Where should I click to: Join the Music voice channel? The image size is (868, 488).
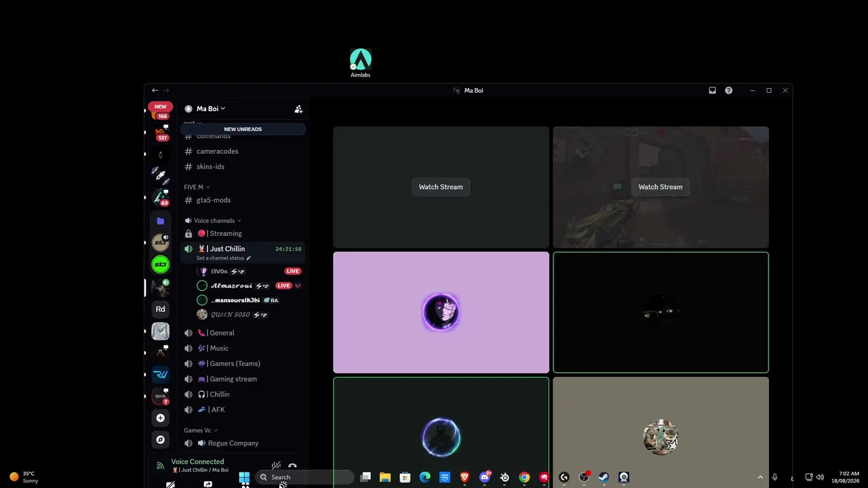click(243, 348)
